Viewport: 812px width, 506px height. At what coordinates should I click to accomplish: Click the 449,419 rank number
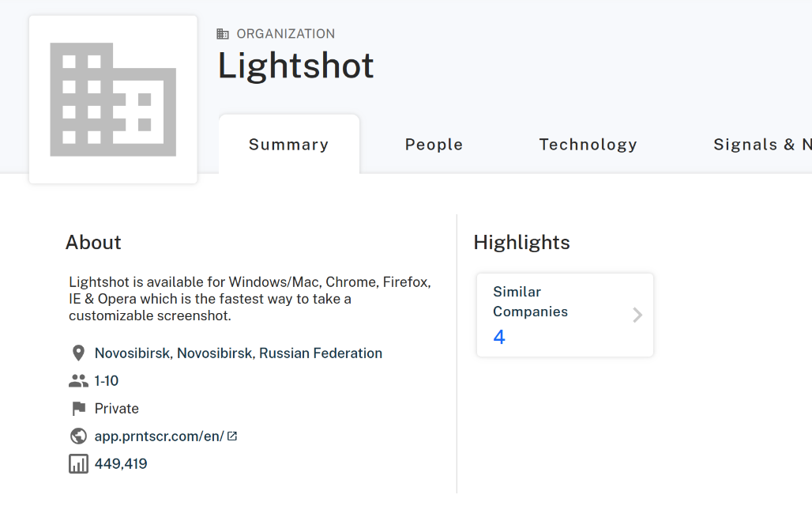click(121, 464)
